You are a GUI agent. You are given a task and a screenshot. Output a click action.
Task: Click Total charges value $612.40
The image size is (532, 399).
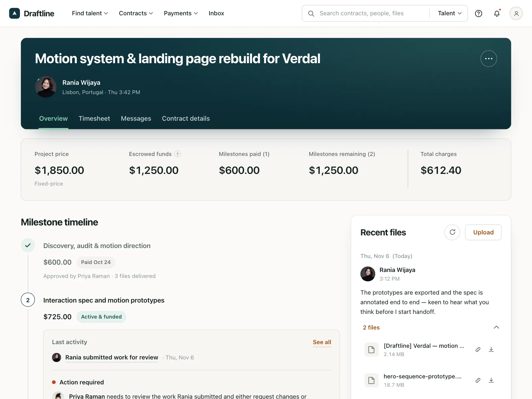pyautogui.click(x=441, y=170)
